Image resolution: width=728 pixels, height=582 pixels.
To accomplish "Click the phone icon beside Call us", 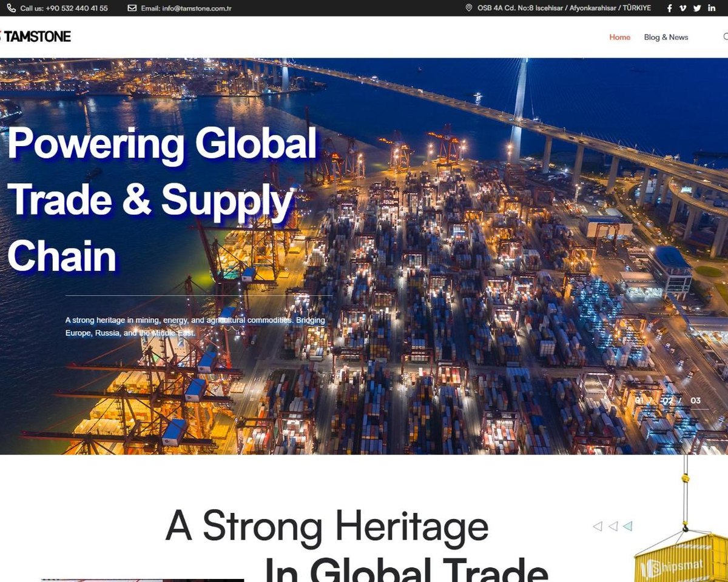I will coord(11,8).
